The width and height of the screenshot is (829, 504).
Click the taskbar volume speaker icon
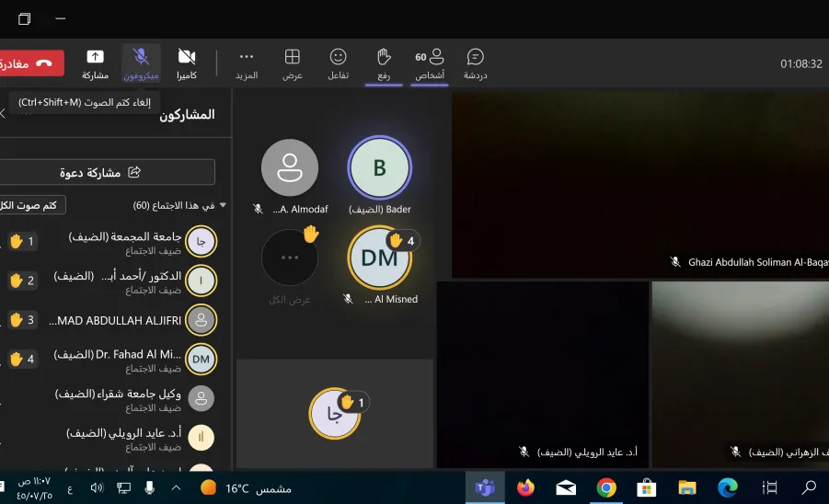(x=97, y=488)
